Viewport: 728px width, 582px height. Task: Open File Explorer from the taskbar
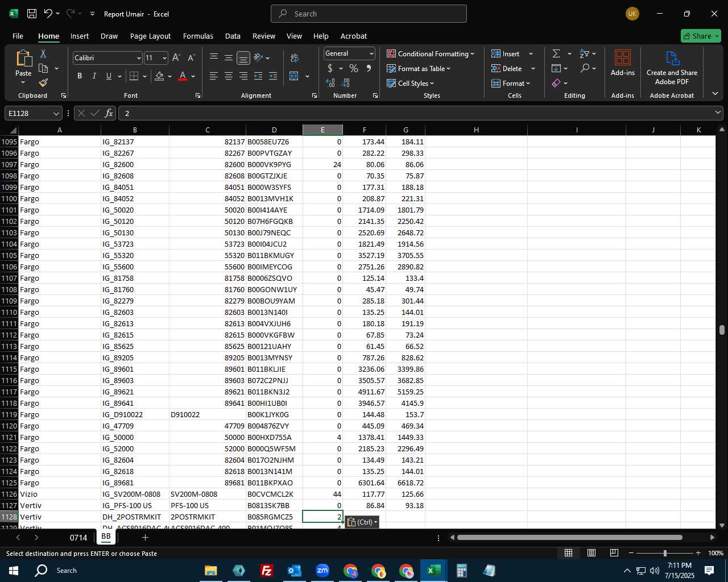(x=211, y=570)
